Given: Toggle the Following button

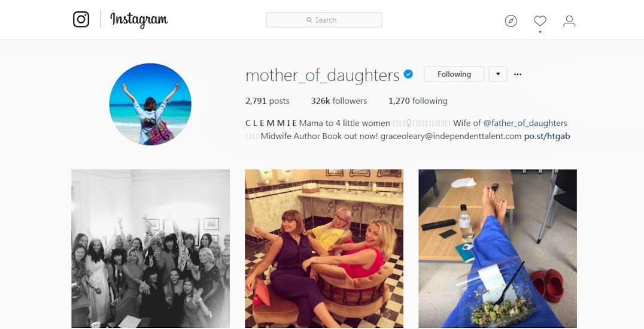Looking at the screenshot, I should point(454,74).
